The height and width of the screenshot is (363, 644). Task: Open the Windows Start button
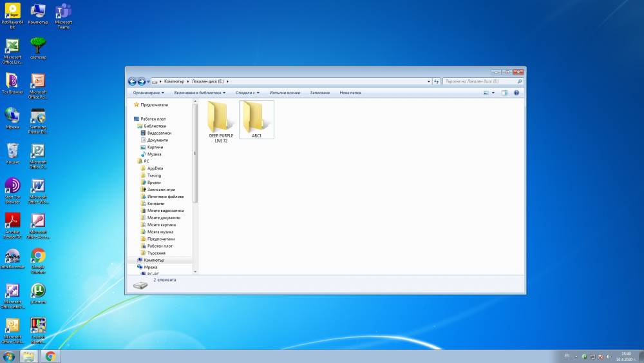8,357
